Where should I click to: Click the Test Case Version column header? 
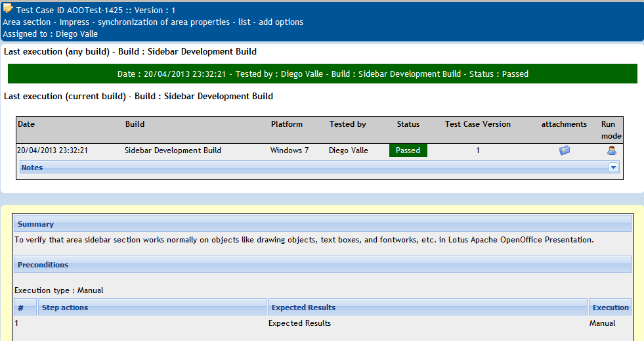(x=478, y=124)
